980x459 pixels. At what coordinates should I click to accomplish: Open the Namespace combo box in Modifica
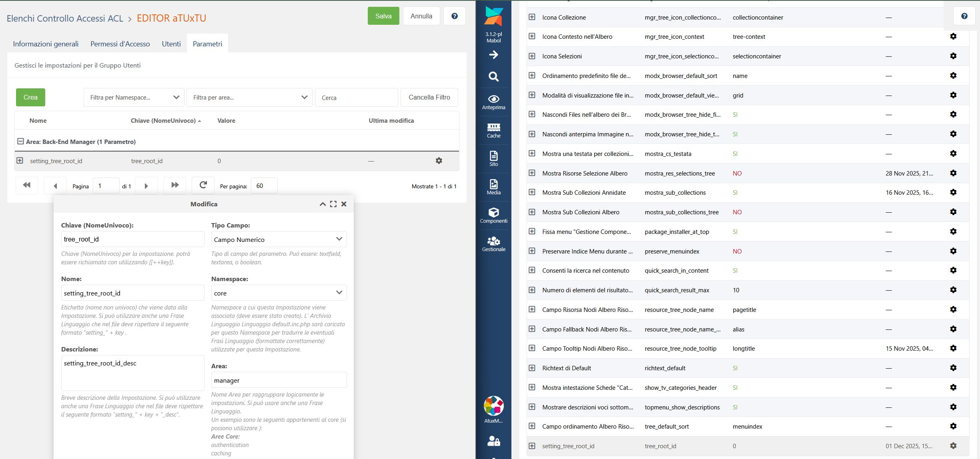click(279, 293)
